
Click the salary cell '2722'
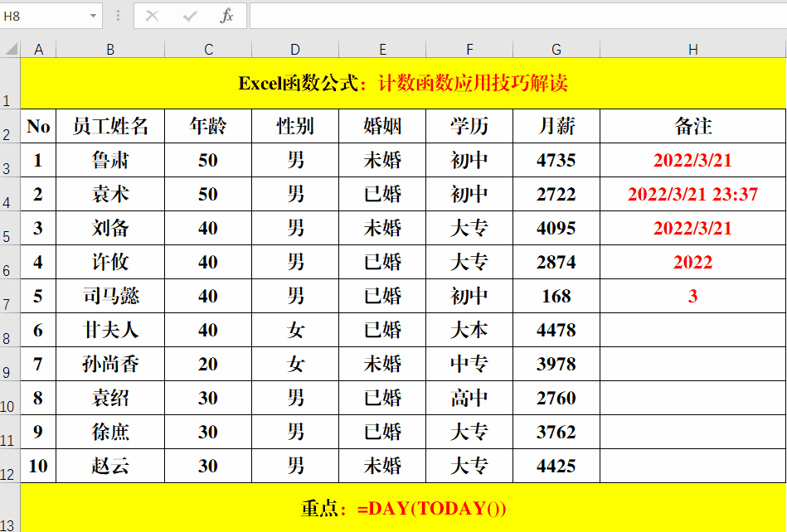[556, 194]
